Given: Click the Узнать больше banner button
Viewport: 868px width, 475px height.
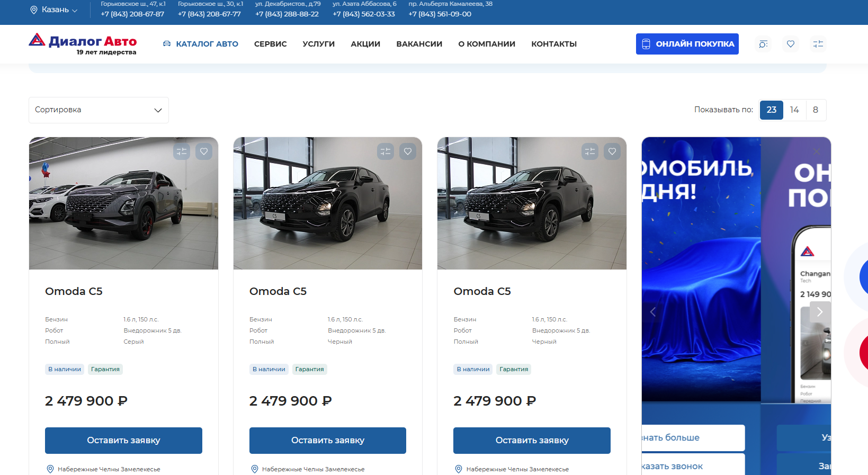Looking at the screenshot, I should pyautogui.click(x=693, y=438).
